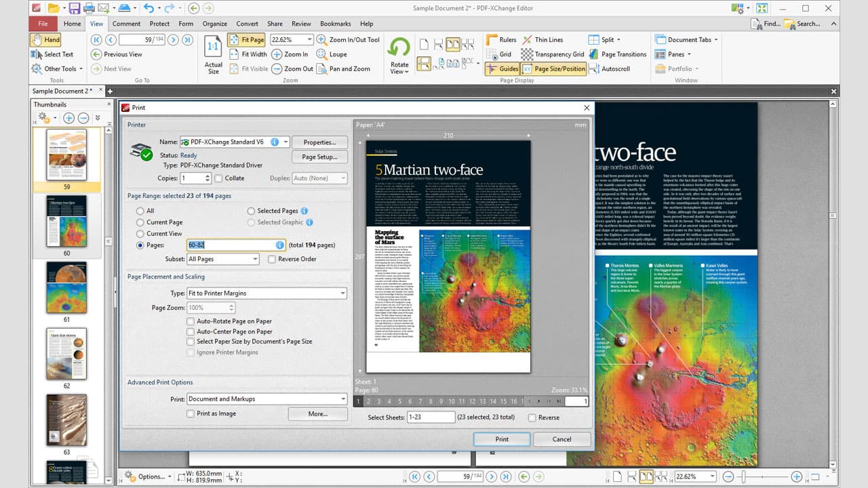Select the page 61 thumbnail
The image size is (868, 488).
click(66, 287)
